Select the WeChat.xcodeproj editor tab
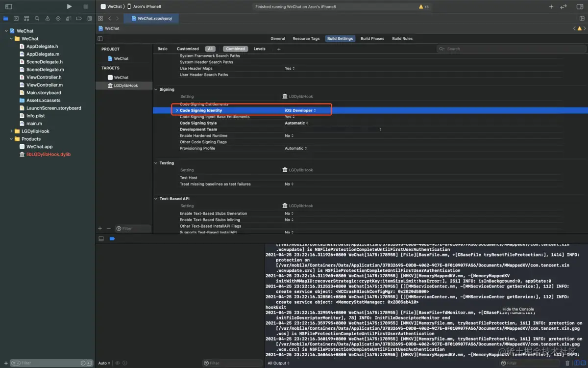Viewport: 588px width, 368px height. (x=151, y=18)
